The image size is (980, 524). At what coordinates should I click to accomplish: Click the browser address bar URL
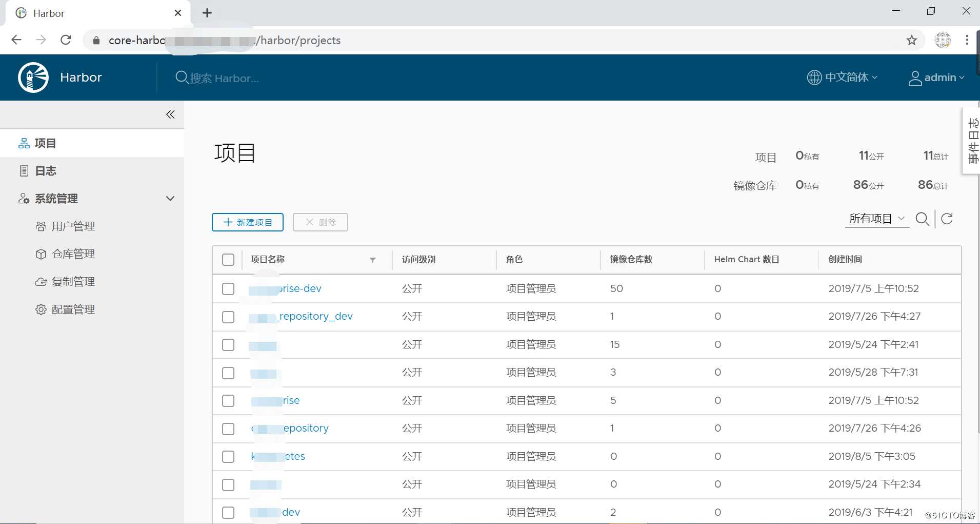coord(225,40)
